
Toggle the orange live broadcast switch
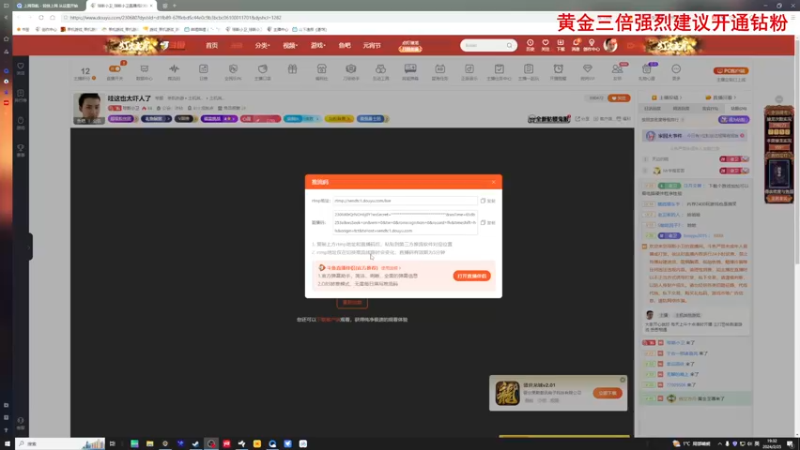tap(115, 69)
